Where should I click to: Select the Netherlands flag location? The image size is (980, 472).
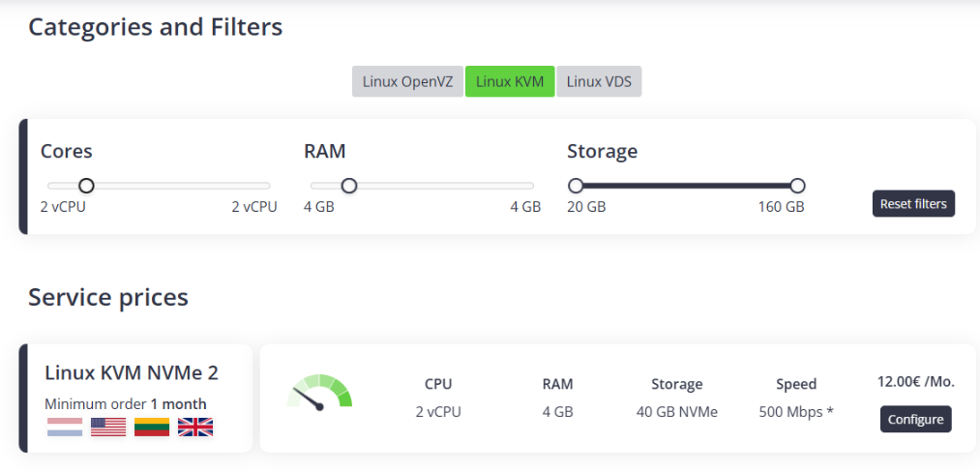pyautogui.click(x=65, y=427)
